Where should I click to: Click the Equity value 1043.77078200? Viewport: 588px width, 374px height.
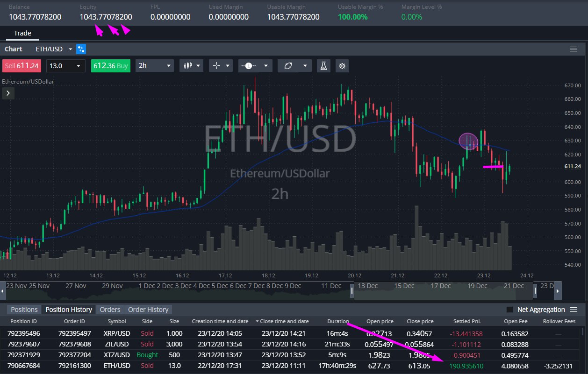(x=106, y=17)
